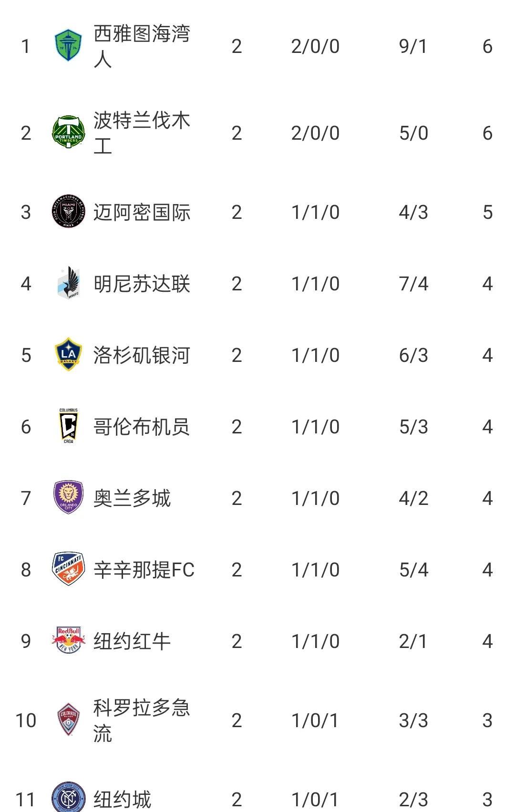Screen dimensions: 515x812
Task: Open team page for 西雅图海湾人
Action: point(142,46)
